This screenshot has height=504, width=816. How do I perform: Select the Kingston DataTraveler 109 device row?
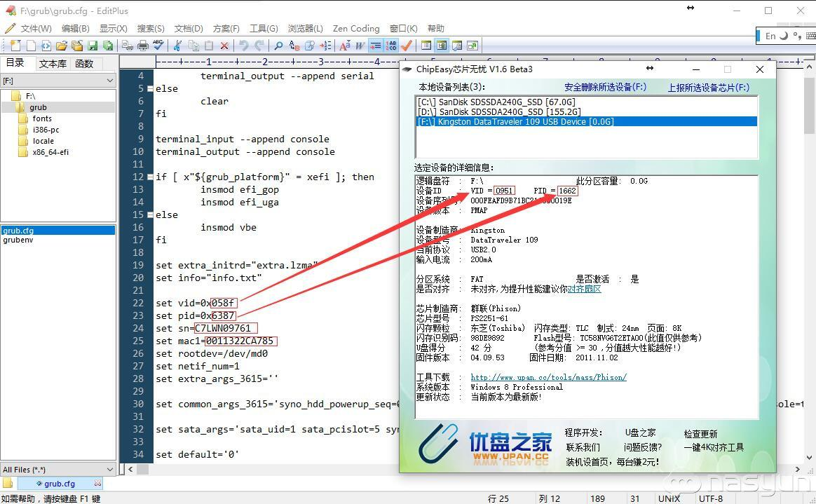587,122
